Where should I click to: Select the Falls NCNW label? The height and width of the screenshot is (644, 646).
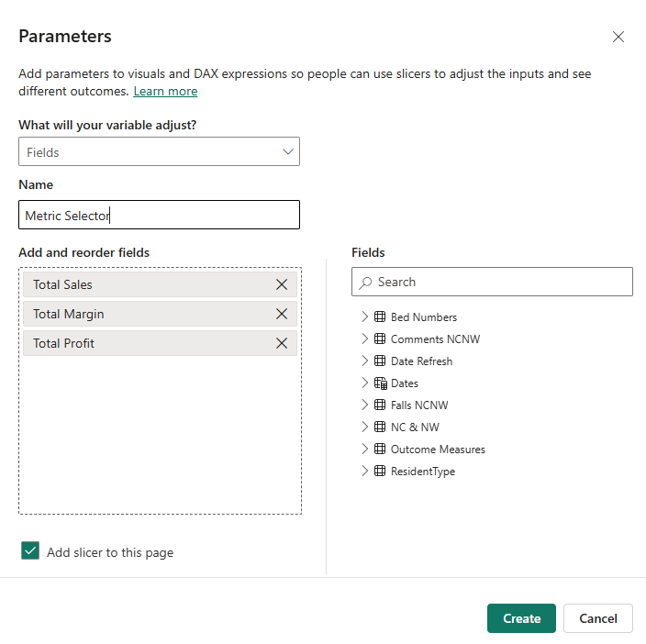(x=419, y=405)
